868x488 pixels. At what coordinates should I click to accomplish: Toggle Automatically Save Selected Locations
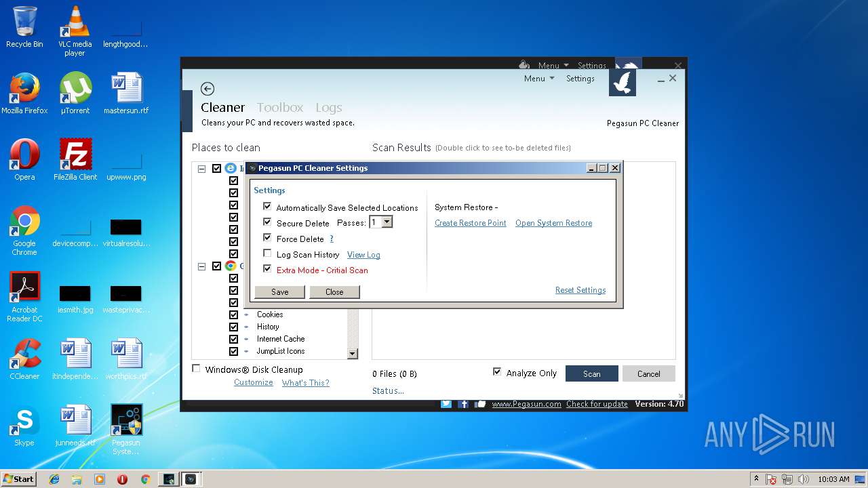click(x=267, y=206)
